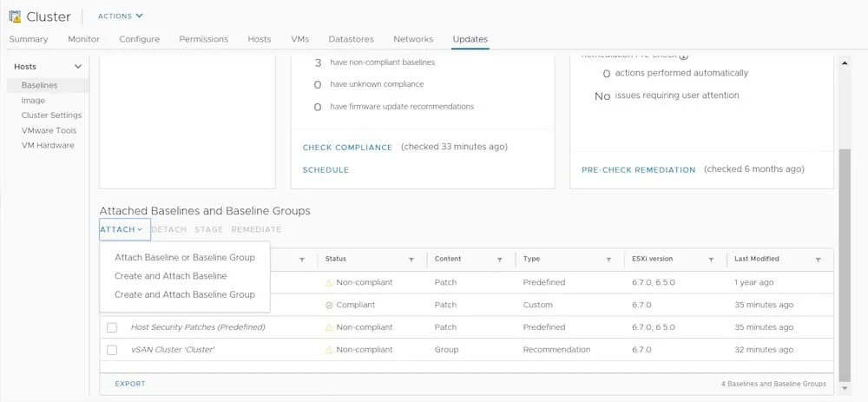This screenshot has height=402, width=868.
Task: Click scrollbar down arrow
Action: point(845,388)
